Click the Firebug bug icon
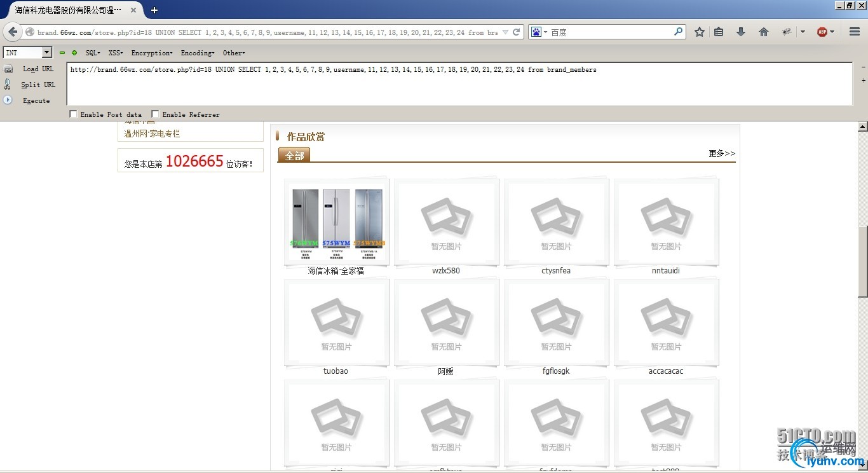This screenshot has height=473, width=868. (x=787, y=32)
